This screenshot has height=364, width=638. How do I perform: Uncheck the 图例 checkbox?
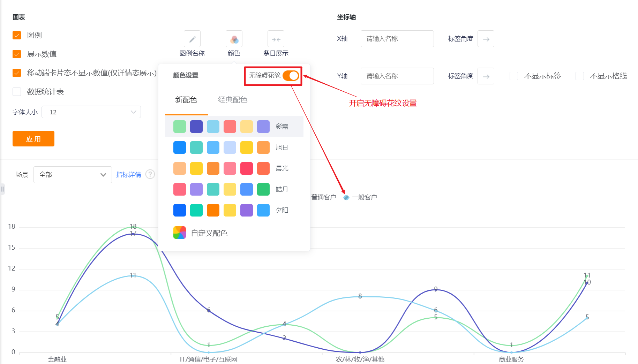[17, 35]
